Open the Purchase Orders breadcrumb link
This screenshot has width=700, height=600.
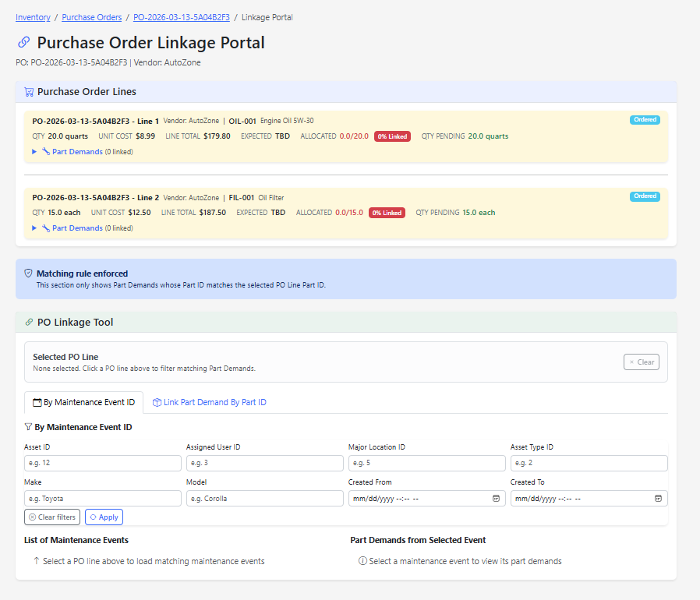[x=91, y=17]
